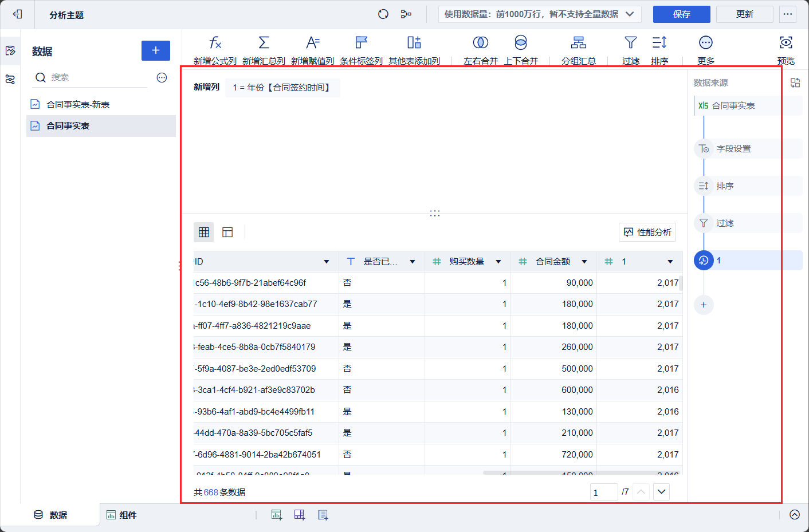This screenshot has width=809, height=532.
Task: Add an assigned-value column (新增赋值列)
Action: 312,50
